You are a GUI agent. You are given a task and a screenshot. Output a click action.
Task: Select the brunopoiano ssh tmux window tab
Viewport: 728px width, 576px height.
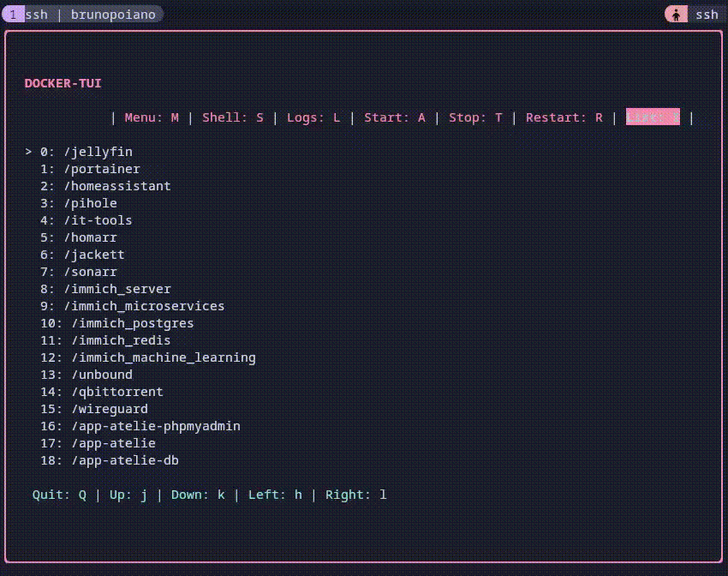click(x=83, y=14)
